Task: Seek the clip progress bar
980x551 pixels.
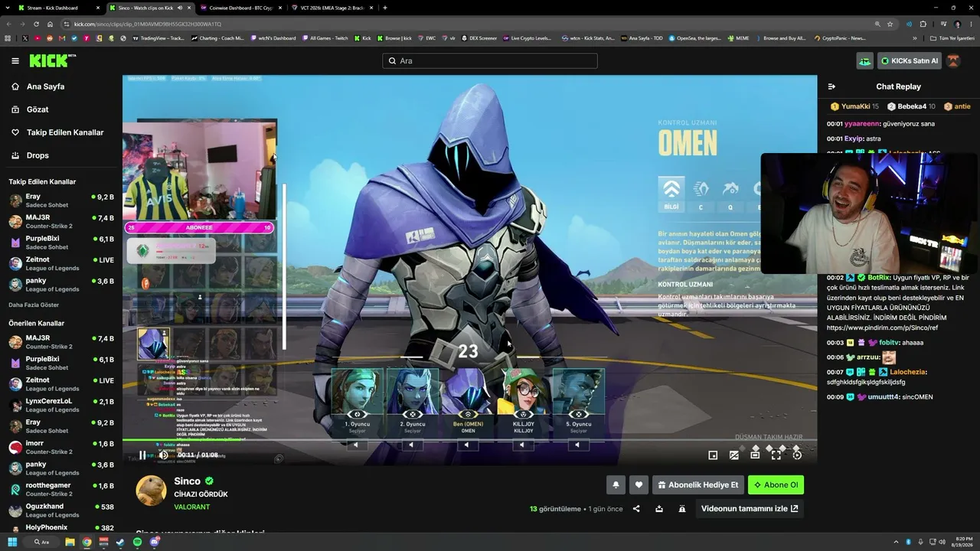Action: pos(469,440)
